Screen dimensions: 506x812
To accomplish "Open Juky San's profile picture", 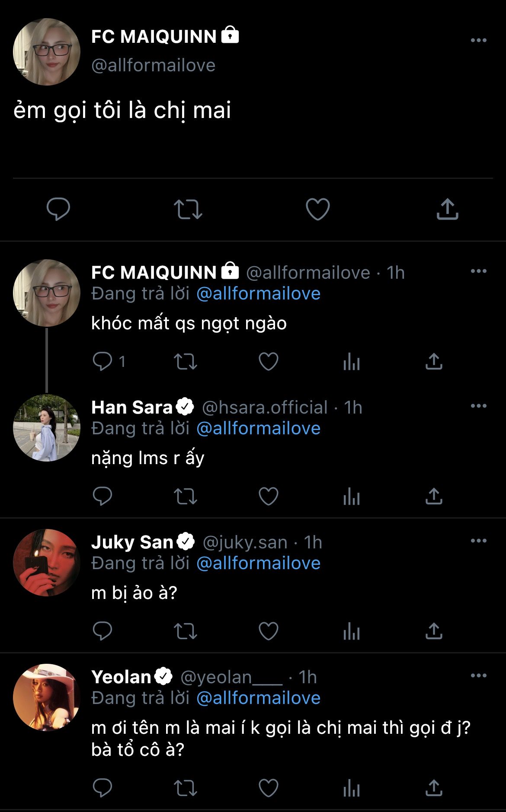I will coord(47,563).
